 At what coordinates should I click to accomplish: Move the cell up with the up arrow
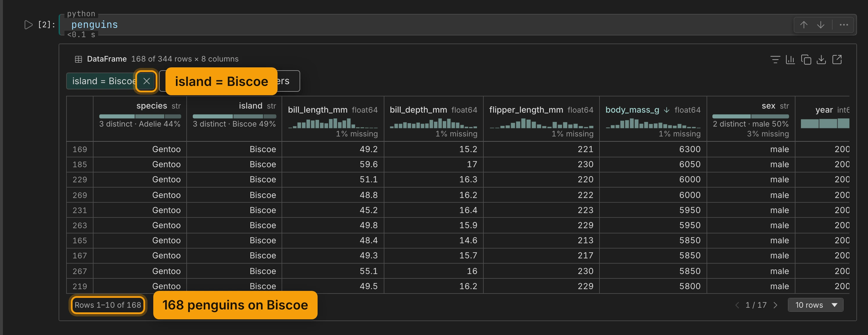[804, 25]
